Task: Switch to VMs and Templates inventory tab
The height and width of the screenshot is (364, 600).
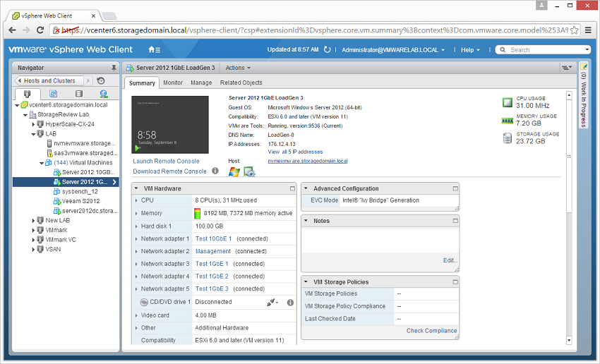Action: 53,94
